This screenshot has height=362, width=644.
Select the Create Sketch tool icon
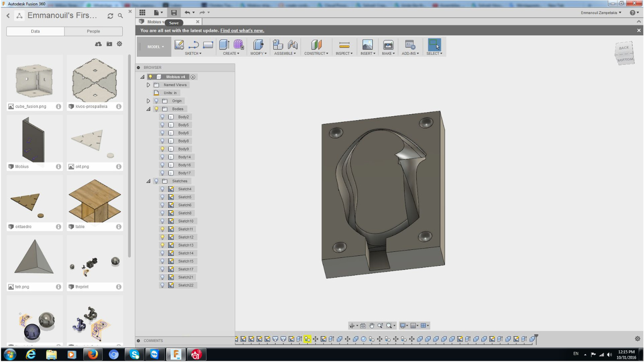click(179, 45)
